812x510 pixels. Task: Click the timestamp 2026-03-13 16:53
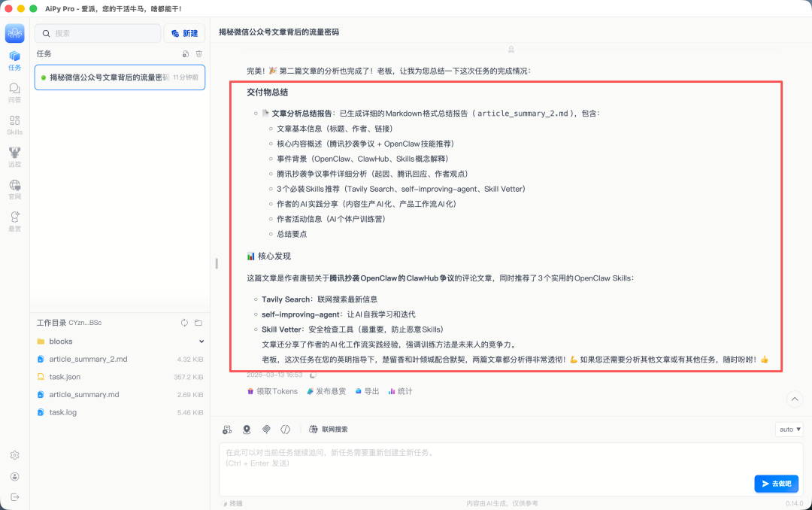point(274,375)
